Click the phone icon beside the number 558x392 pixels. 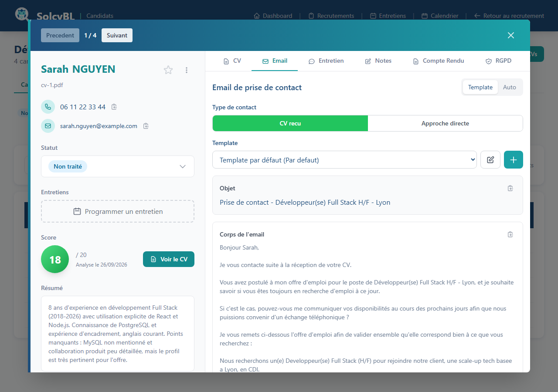click(x=48, y=107)
